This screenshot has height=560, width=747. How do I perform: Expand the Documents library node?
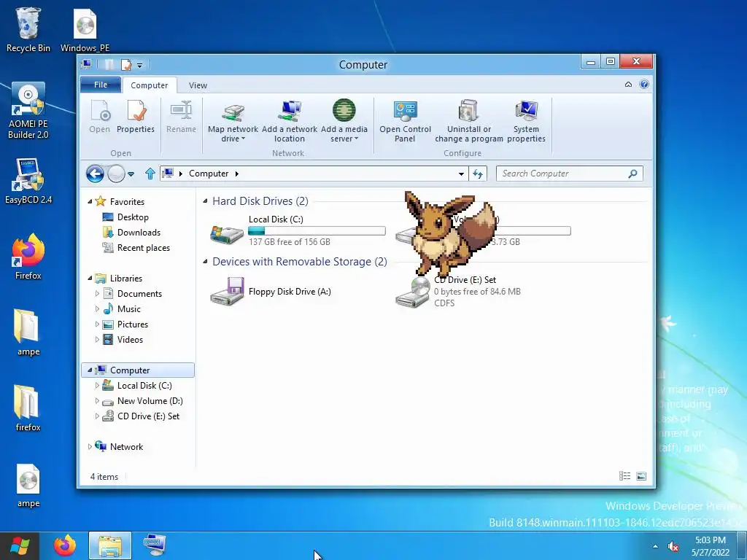pos(97,294)
